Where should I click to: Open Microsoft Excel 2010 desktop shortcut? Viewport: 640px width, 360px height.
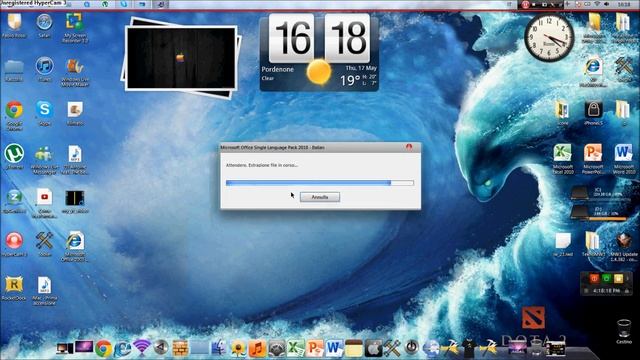coord(563,159)
